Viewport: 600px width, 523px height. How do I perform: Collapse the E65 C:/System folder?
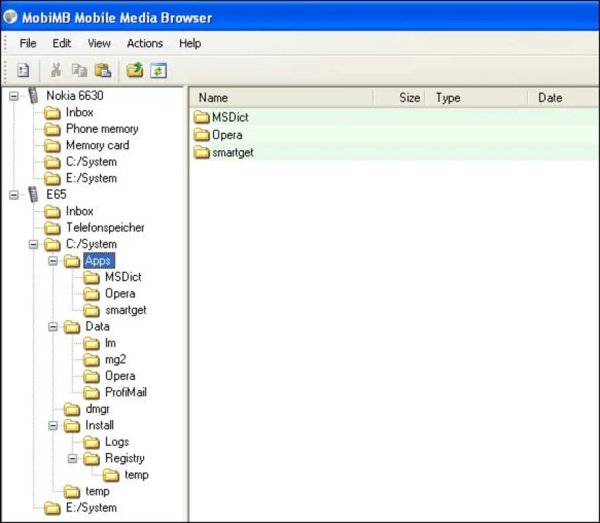(x=34, y=244)
